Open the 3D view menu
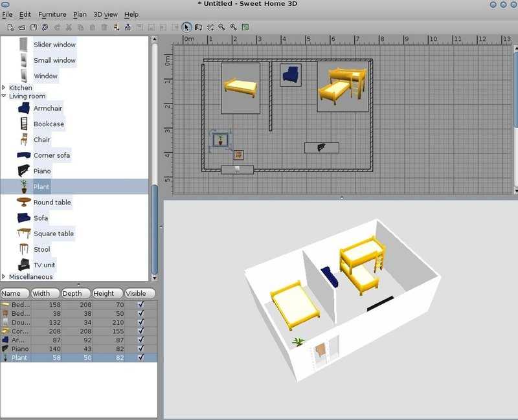This screenshot has height=420, width=518. pos(105,14)
